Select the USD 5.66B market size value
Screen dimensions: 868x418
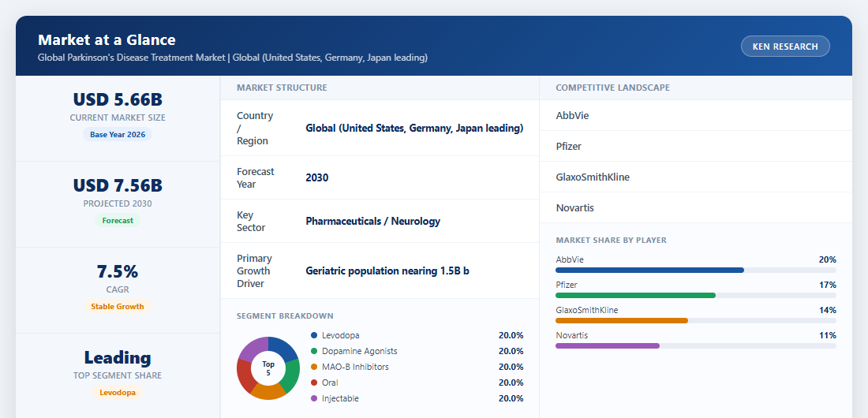[x=118, y=99]
